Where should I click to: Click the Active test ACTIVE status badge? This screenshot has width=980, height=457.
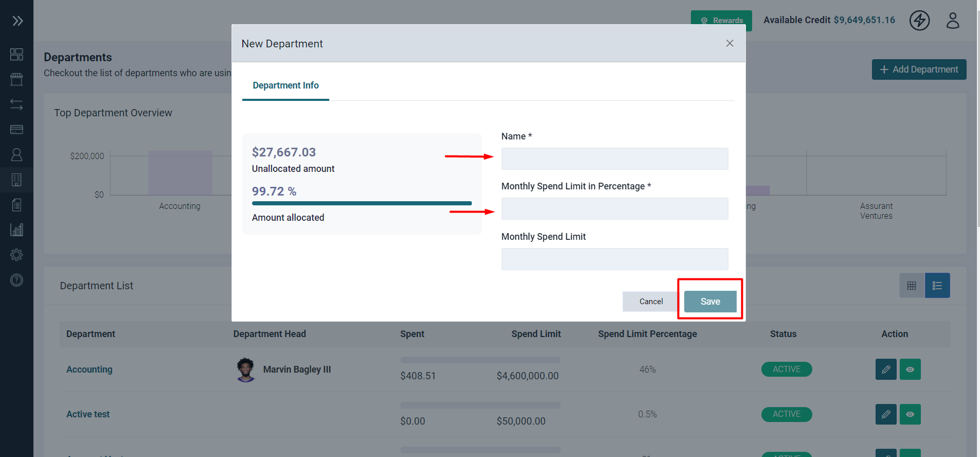pyautogui.click(x=787, y=414)
